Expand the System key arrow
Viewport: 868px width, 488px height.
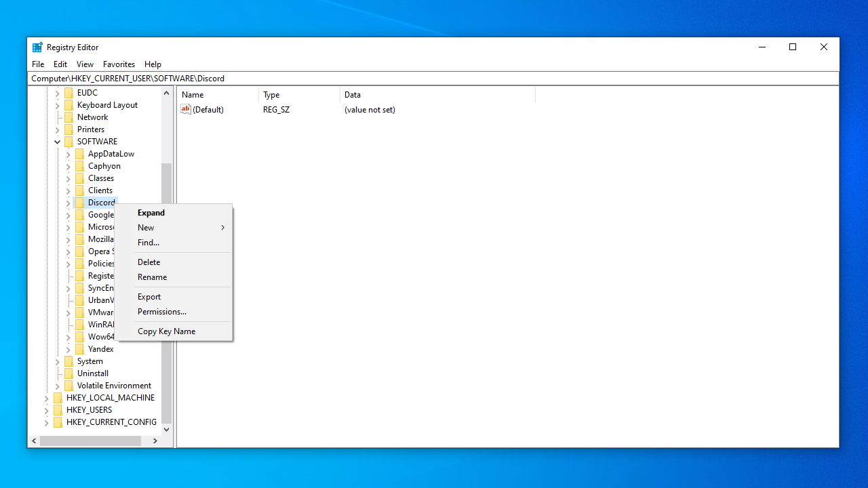click(x=58, y=361)
